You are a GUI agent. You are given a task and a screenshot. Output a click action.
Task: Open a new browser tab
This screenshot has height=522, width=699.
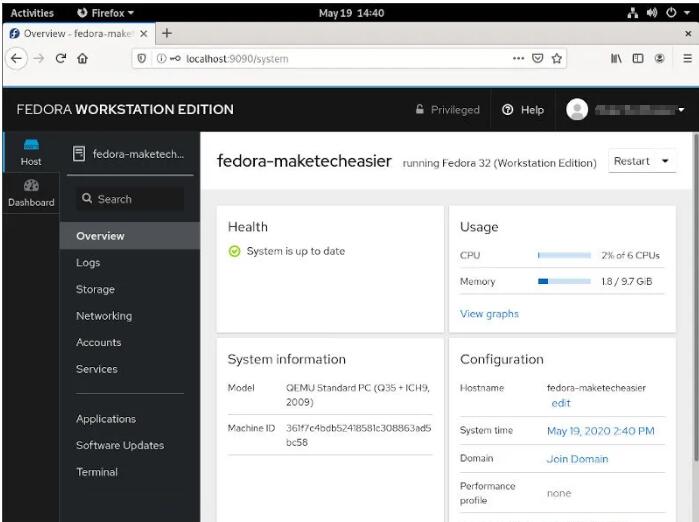(167, 33)
